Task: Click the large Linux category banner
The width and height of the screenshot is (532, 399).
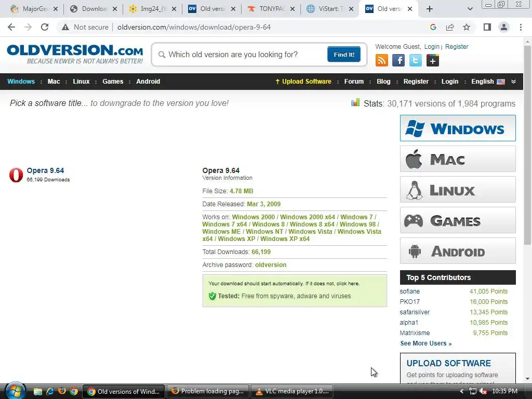Action: 458,189
